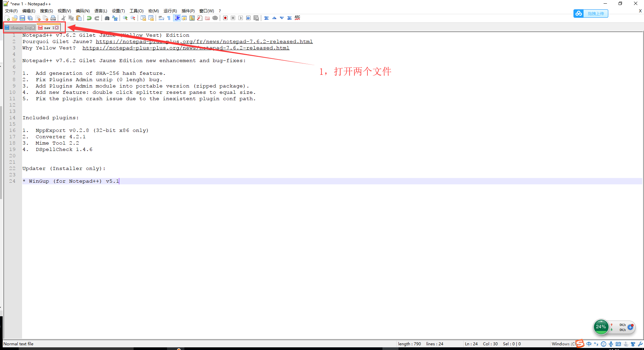Viewport: 644px width, 350px height.
Task: Click the Save All icon
Action: coord(30,18)
